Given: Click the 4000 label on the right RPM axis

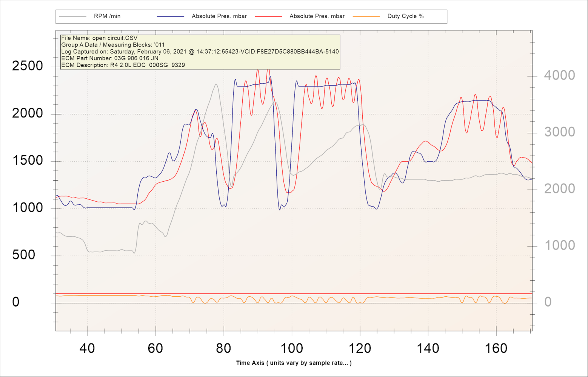Looking at the screenshot, I should pyautogui.click(x=559, y=75).
